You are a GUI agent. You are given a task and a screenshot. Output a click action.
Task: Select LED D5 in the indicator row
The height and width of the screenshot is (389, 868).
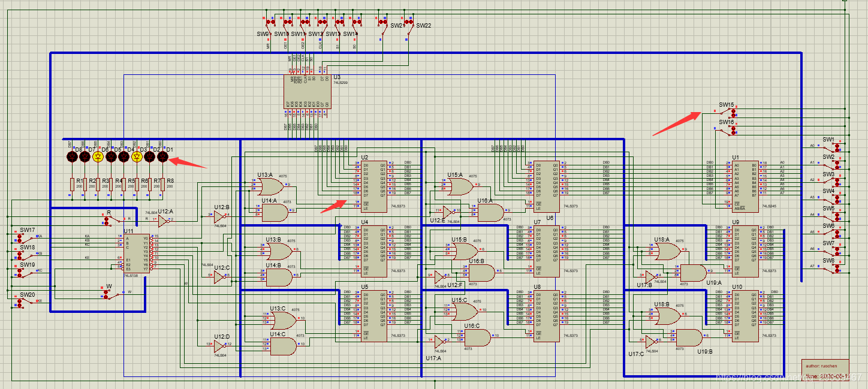click(111, 157)
